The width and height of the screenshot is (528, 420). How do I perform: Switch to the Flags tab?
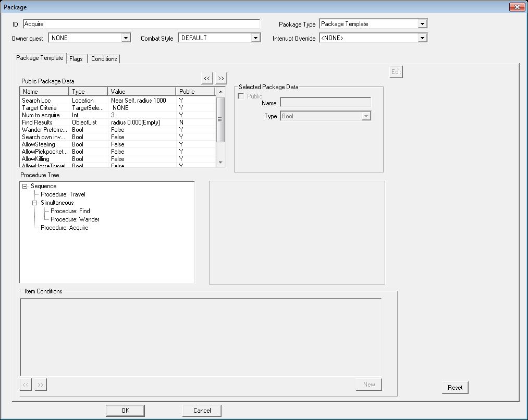pos(76,59)
